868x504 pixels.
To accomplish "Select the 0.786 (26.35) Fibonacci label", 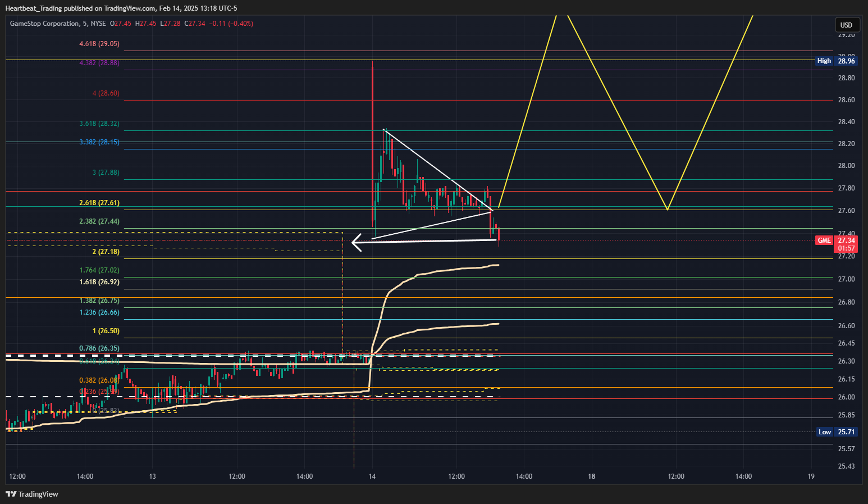I will (x=99, y=348).
